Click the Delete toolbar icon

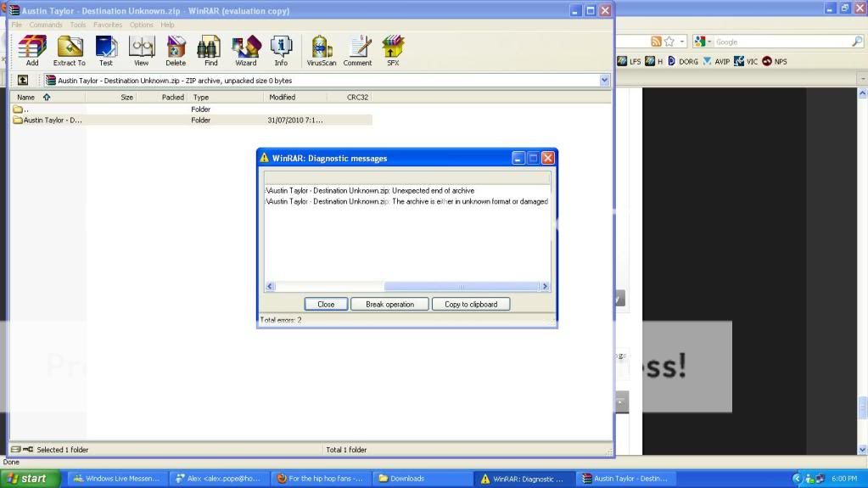point(176,50)
